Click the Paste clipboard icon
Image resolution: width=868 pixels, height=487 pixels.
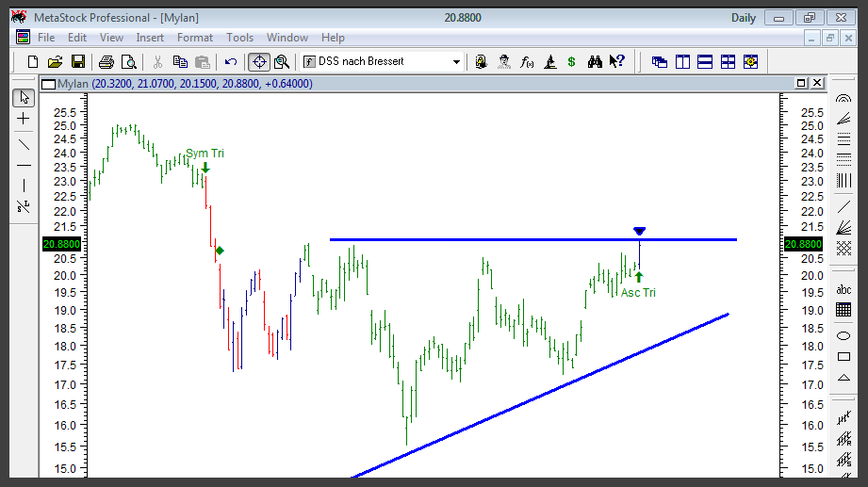click(203, 62)
